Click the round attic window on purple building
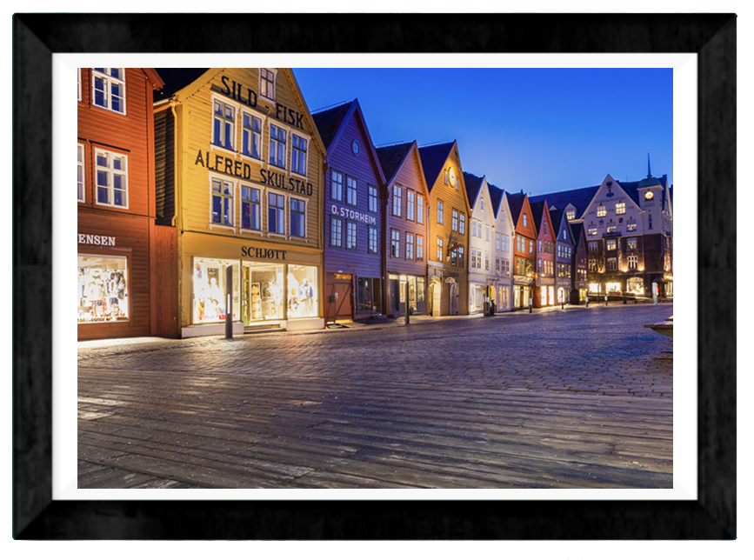The width and height of the screenshot is (754, 560). point(355,147)
